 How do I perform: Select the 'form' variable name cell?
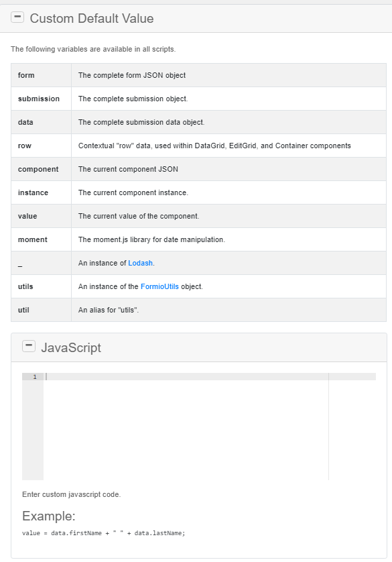(x=41, y=75)
